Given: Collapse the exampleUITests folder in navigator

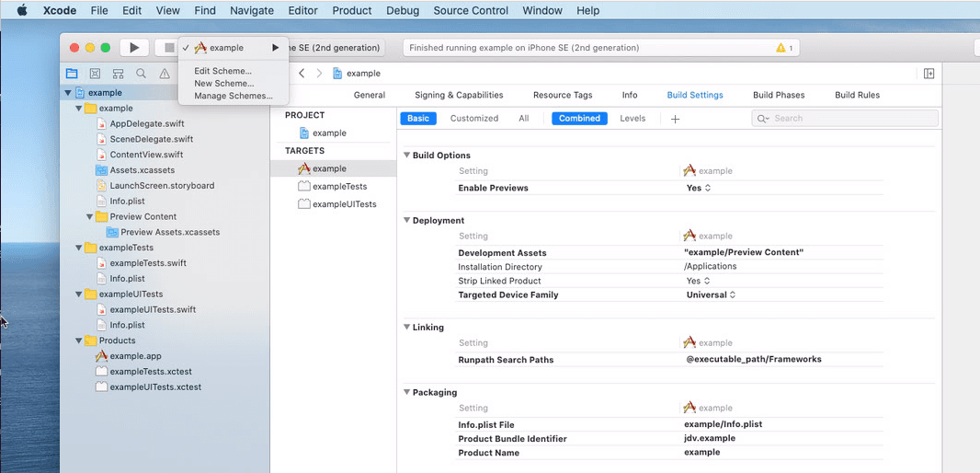Looking at the screenshot, I should coord(79,294).
